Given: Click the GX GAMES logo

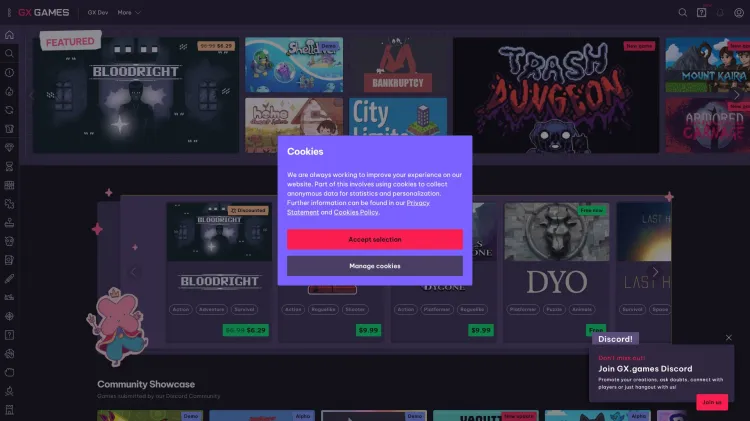Looking at the screenshot, I should (42, 13).
